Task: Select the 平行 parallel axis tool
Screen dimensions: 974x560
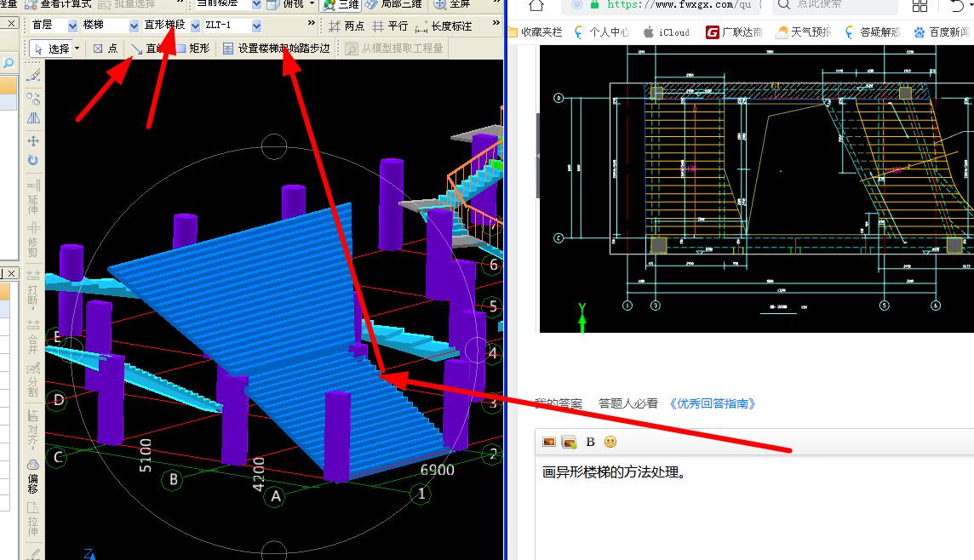Action: click(x=389, y=26)
